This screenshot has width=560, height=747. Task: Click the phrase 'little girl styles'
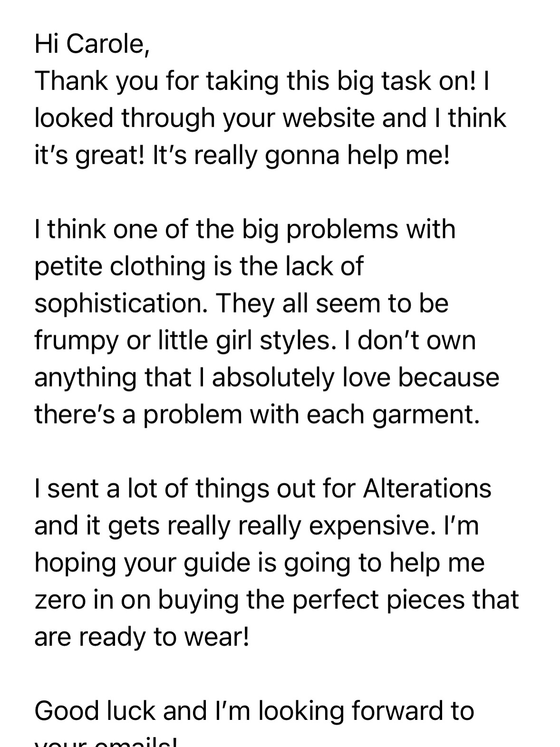click(x=234, y=341)
